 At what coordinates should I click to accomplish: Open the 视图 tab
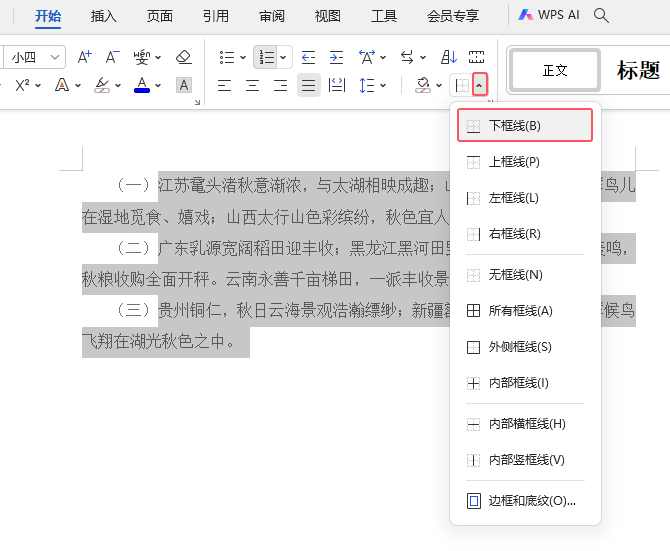pyautogui.click(x=328, y=16)
